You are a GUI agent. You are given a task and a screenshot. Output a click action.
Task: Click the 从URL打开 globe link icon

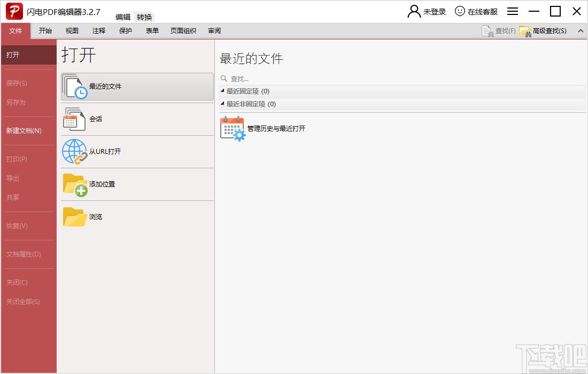75,152
